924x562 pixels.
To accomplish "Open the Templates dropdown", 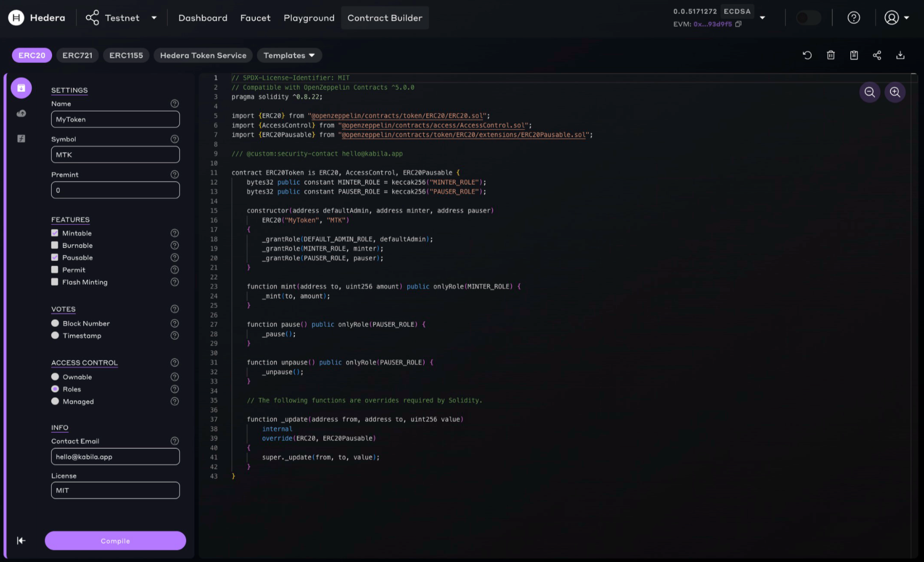I will [x=289, y=55].
